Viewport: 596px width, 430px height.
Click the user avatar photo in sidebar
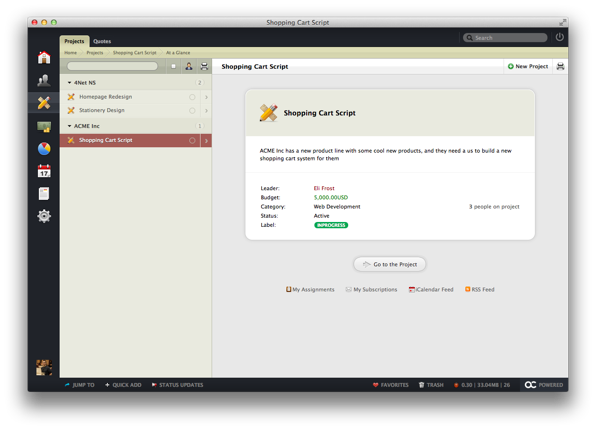coord(44,367)
